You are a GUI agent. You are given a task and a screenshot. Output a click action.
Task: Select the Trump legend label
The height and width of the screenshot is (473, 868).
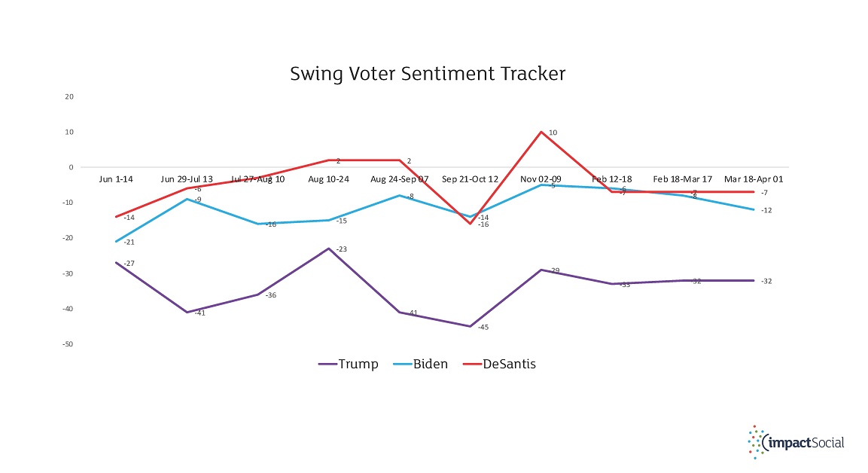pyautogui.click(x=358, y=365)
